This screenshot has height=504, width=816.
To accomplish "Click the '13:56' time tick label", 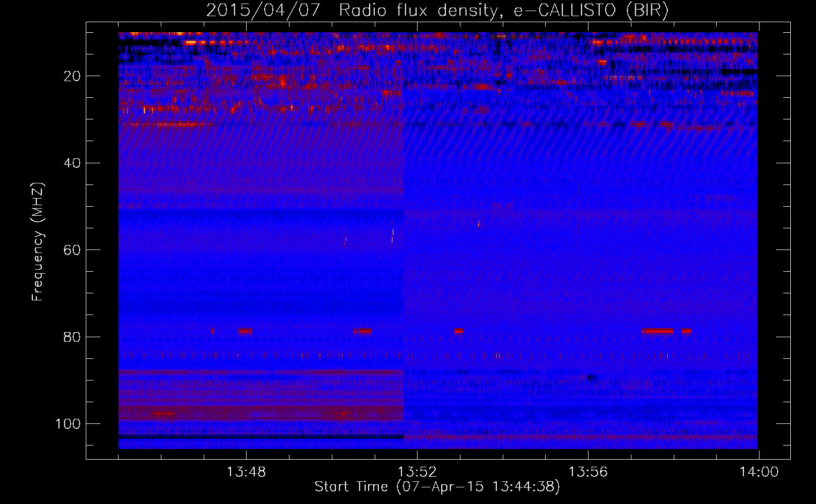I will point(588,472).
